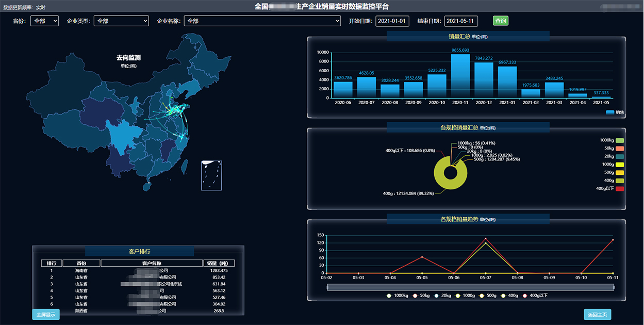Click the 304.02 sales value
The height and width of the screenshot is (325, 644).
click(x=219, y=304)
